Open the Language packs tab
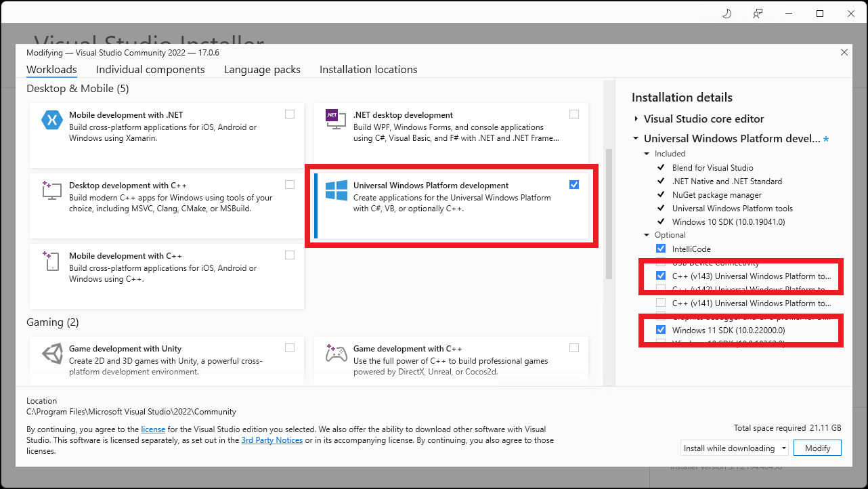Image resolution: width=868 pixels, height=489 pixels. [262, 70]
